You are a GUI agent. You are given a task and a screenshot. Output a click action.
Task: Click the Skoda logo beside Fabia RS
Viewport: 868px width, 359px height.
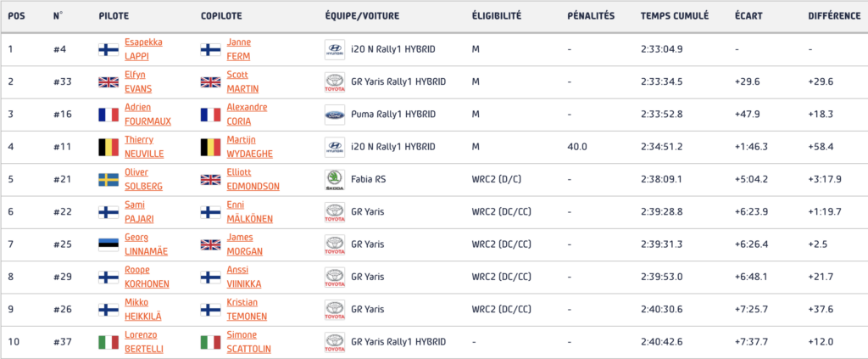pos(335,179)
